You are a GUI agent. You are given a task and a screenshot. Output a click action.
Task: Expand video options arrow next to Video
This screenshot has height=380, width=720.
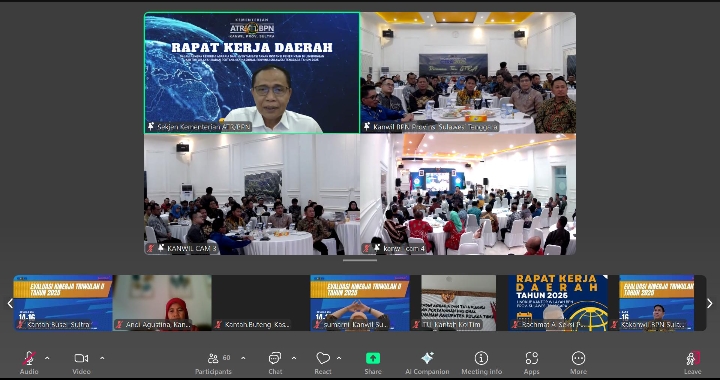pos(102,358)
